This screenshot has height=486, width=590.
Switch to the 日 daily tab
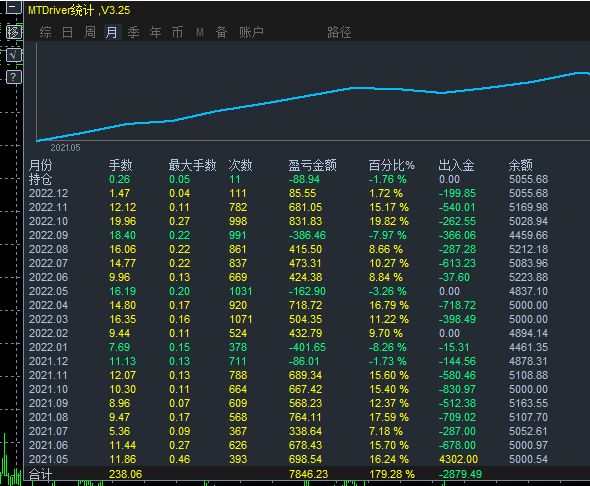tap(68, 32)
